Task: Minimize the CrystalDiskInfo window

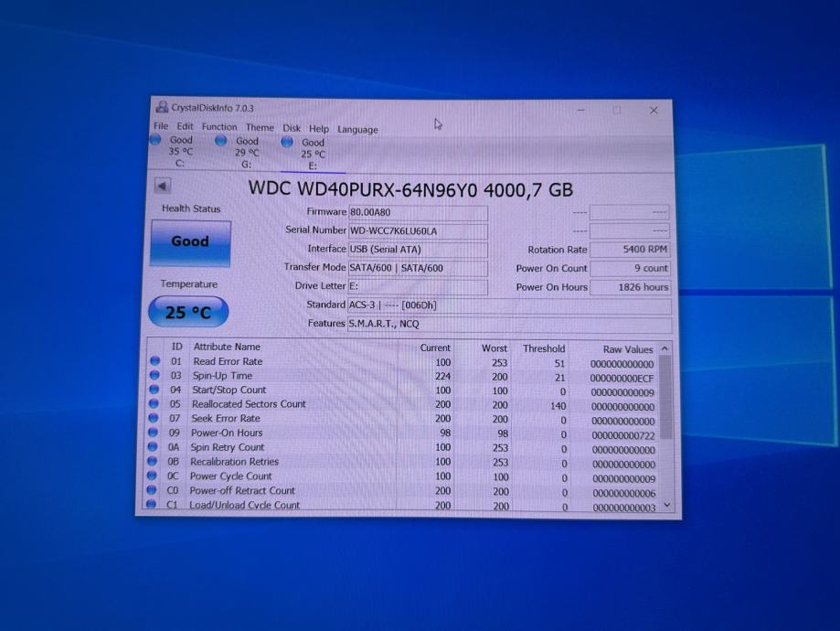Action: pyautogui.click(x=580, y=110)
